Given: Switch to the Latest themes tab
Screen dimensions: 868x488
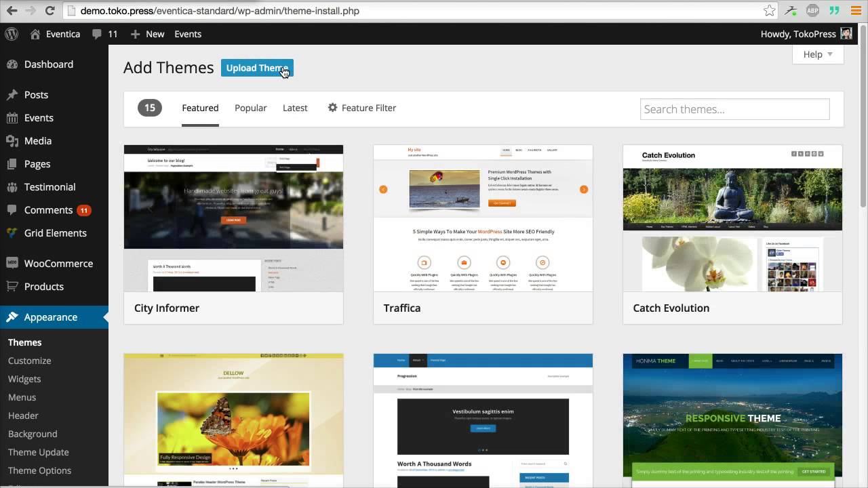Looking at the screenshot, I should 295,108.
